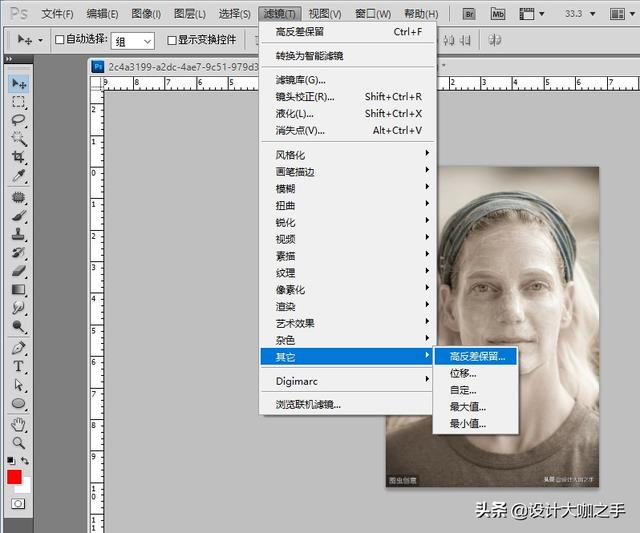The height and width of the screenshot is (533, 640).
Task: Select the Spot Healing Brush tool
Action: (x=18, y=198)
